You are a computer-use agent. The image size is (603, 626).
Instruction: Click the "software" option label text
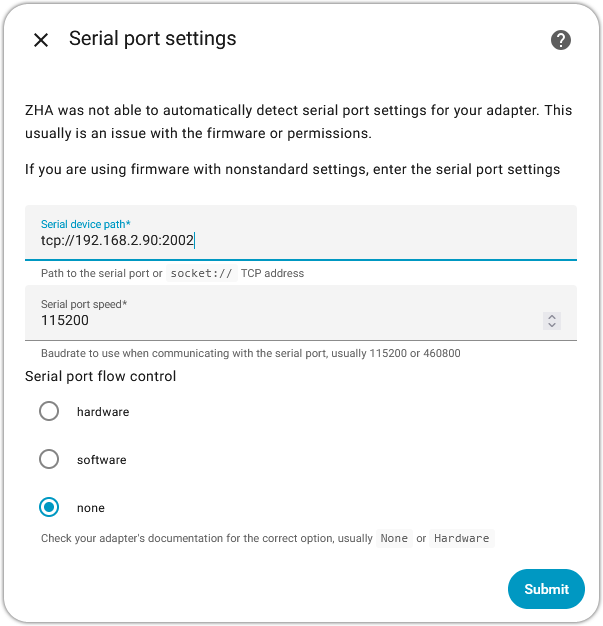tap(102, 460)
